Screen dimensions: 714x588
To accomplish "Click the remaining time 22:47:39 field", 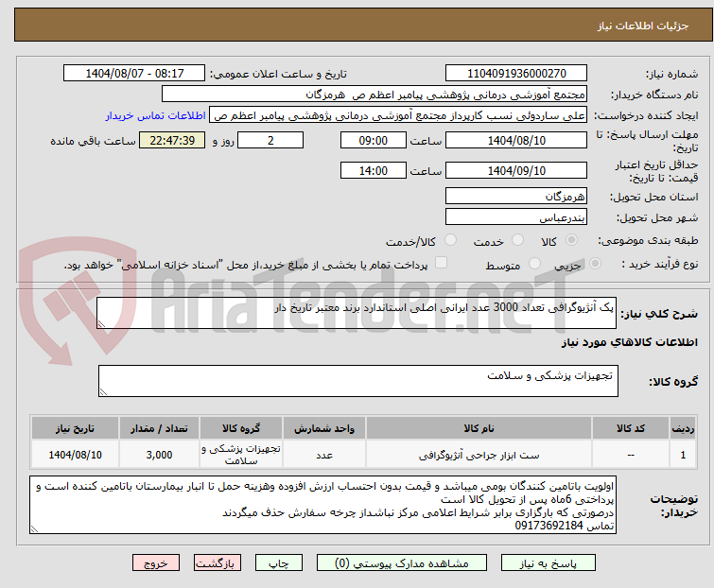I will pos(172,140).
